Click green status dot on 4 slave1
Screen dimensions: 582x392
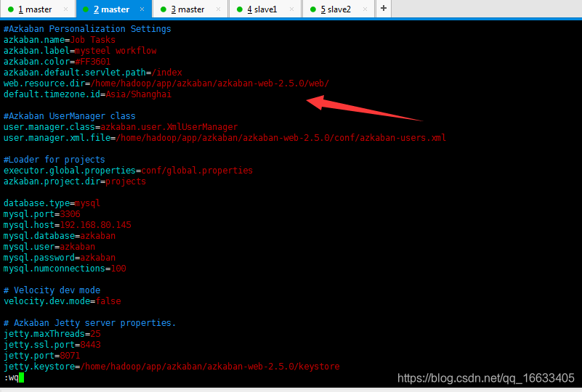tap(240, 9)
